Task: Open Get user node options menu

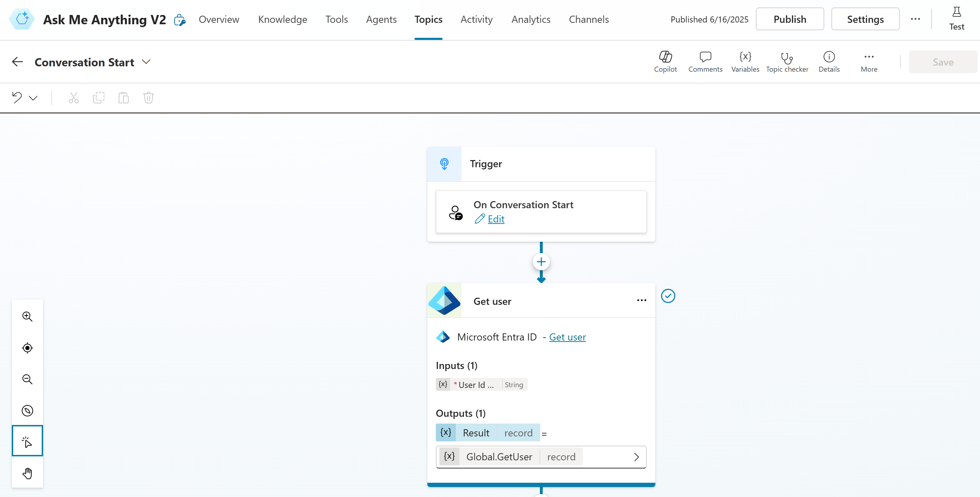Action: (641, 300)
